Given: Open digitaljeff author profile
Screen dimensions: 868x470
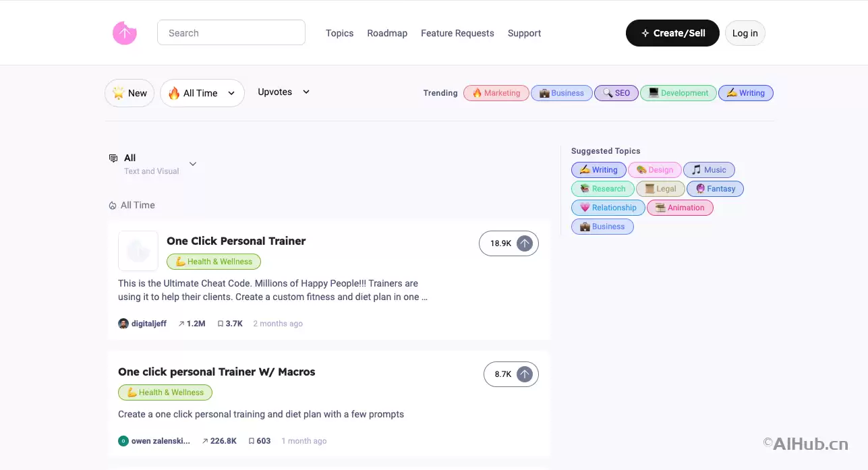Looking at the screenshot, I should [149, 324].
